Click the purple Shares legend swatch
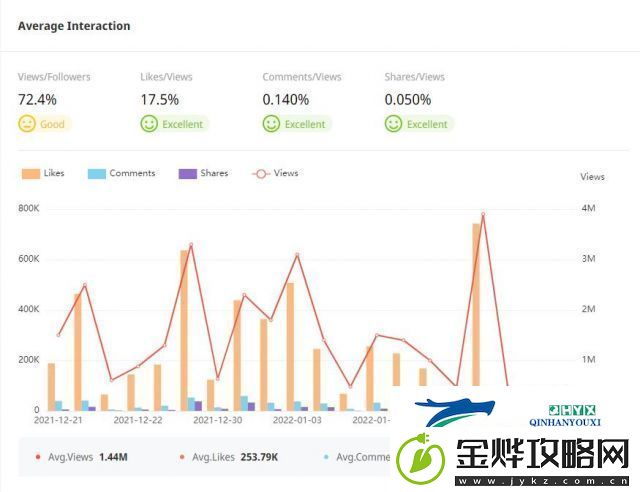This screenshot has height=492, width=640. [187, 174]
